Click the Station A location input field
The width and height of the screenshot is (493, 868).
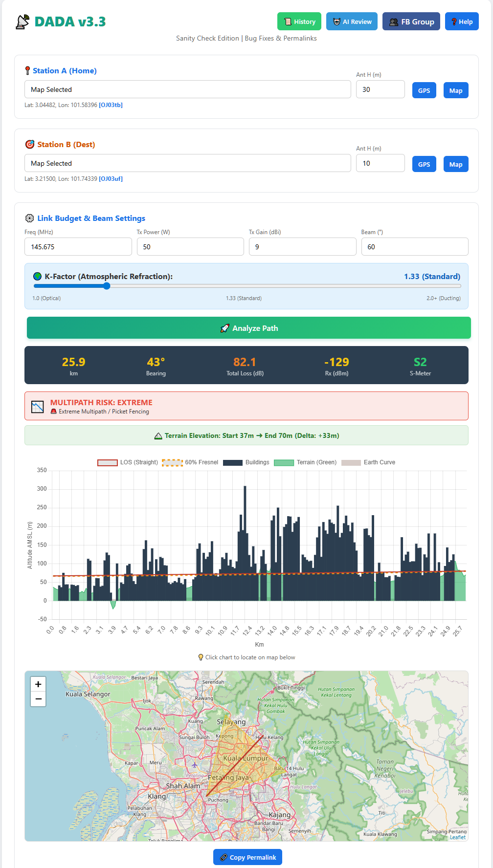pos(187,89)
